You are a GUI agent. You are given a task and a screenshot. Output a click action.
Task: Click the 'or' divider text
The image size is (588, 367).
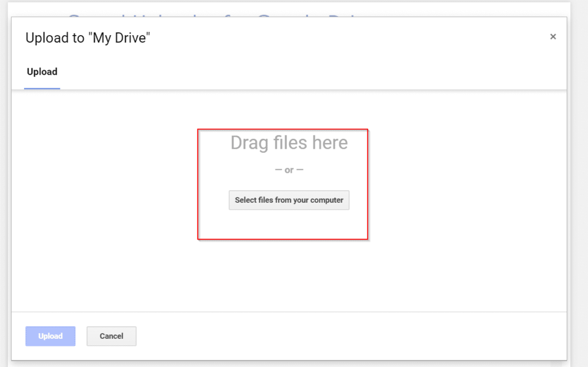289,169
